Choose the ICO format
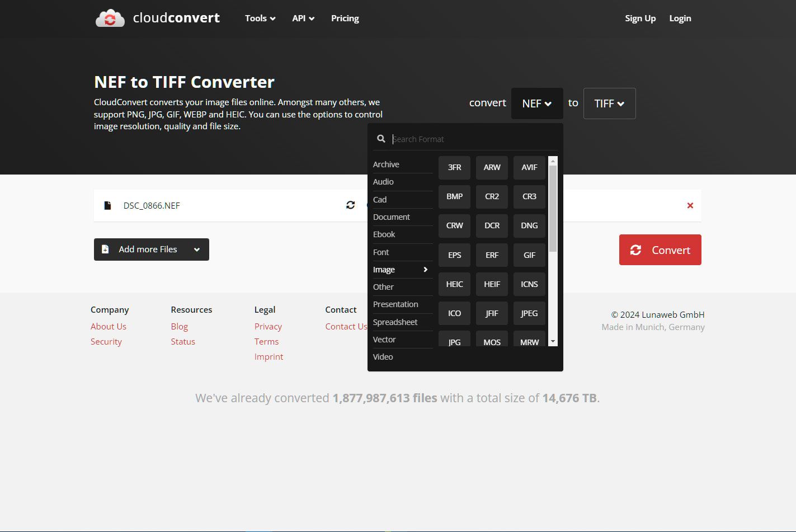 point(454,313)
